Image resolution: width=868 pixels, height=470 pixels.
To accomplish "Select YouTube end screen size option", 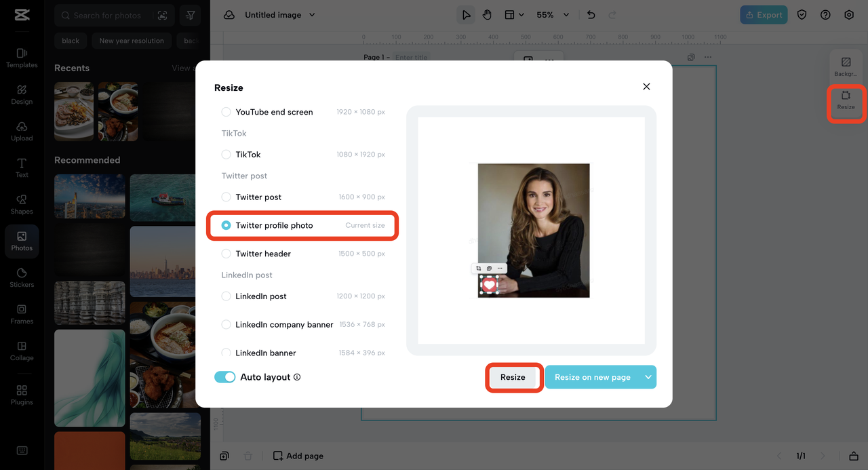I will click(303, 112).
